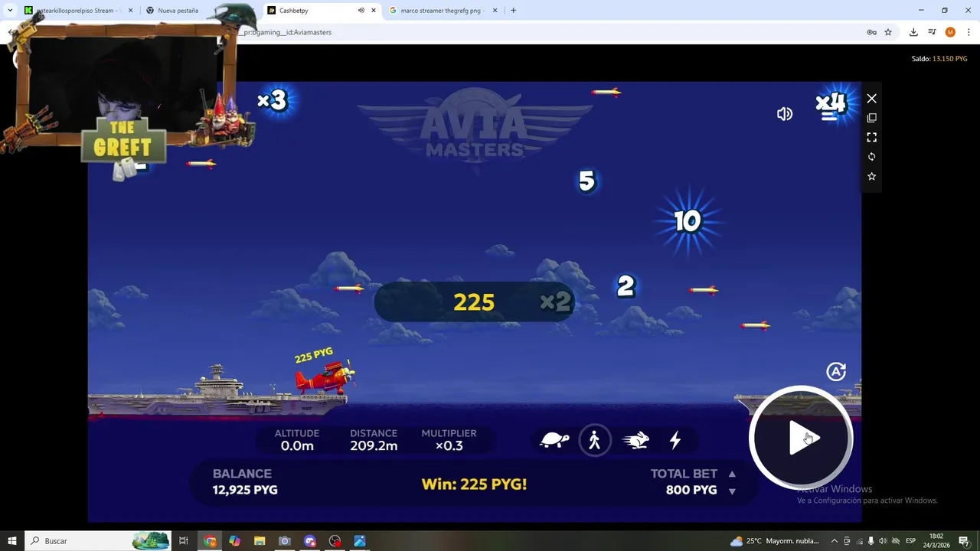Click the 0.0m altitude readout
Screen dimensions: 980x551
tap(297, 445)
